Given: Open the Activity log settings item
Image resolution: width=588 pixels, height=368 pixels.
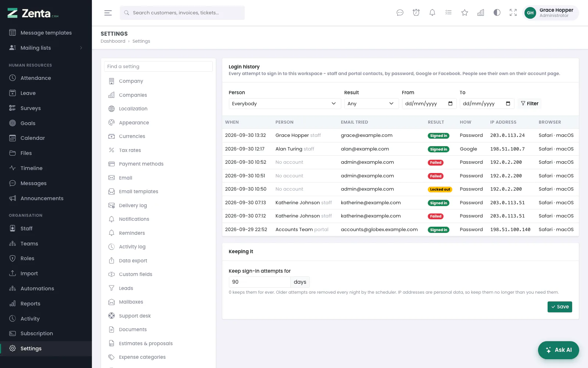Looking at the screenshot, I should (x=158, y=247).
